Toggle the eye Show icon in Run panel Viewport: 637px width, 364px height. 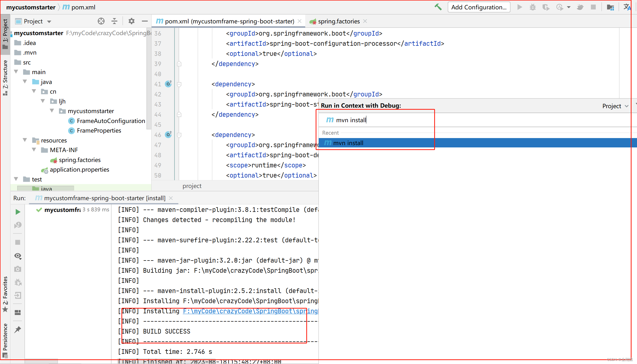(x=18, y=256)
